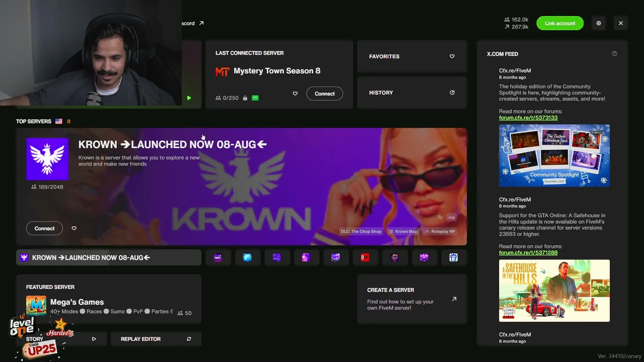644x362 pixels.
Task: Select the seventh server icon in the strip
Action: pyautogui.click(x=394, y=257)
